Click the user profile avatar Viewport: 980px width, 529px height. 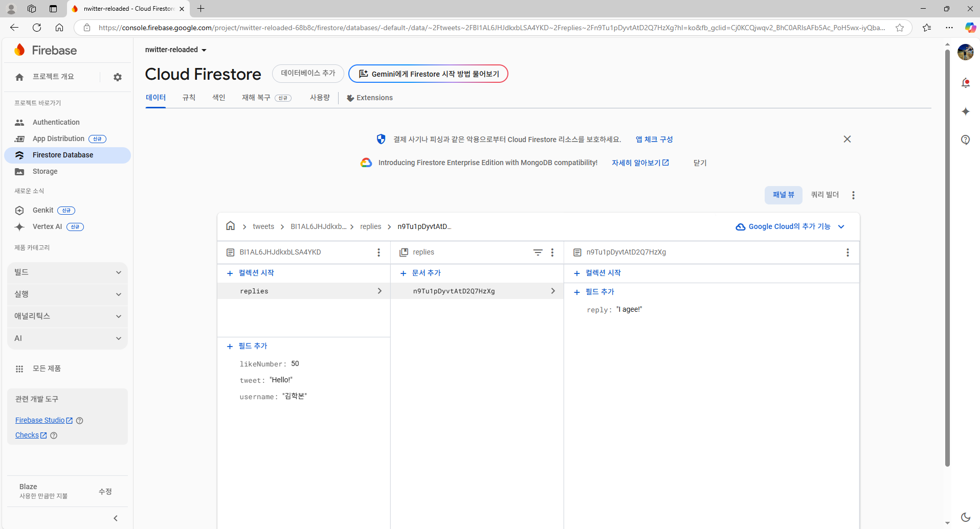click(966, 52)
